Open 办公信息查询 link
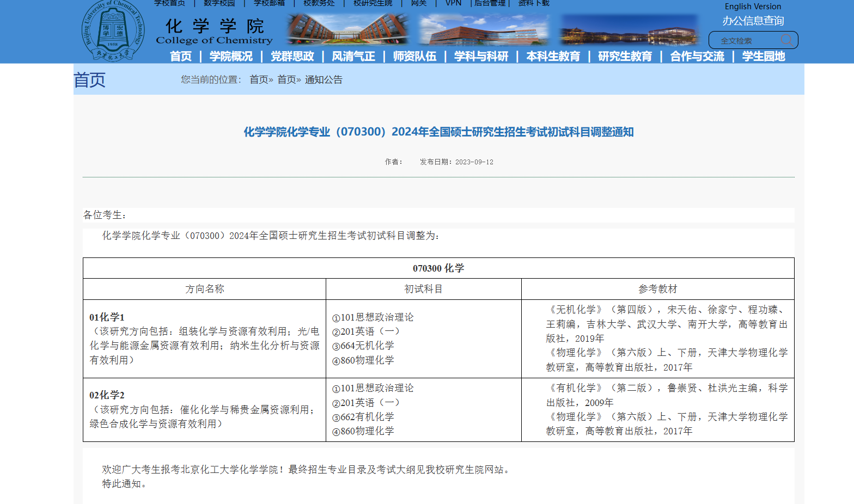Viewport: 854px width, 504px height. coord(753,21)
